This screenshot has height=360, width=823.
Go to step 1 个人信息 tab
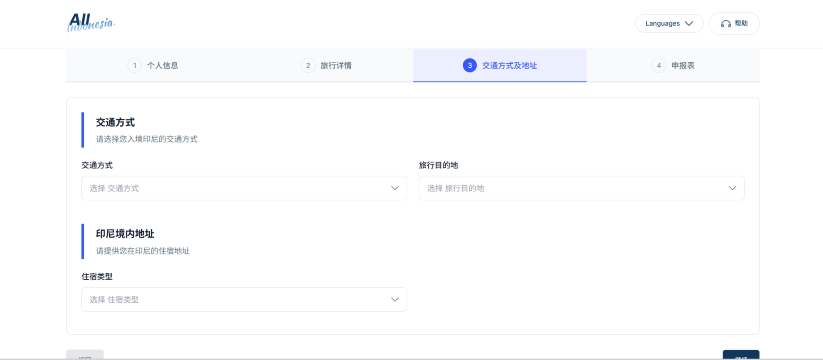(153, 66)
